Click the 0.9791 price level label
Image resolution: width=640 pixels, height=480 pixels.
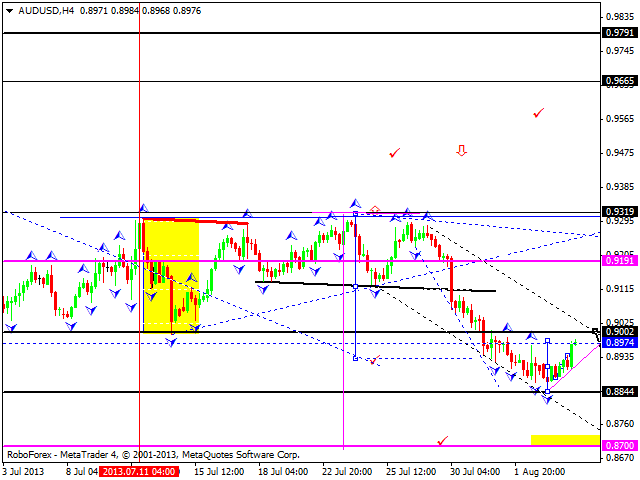coord(619,33)
